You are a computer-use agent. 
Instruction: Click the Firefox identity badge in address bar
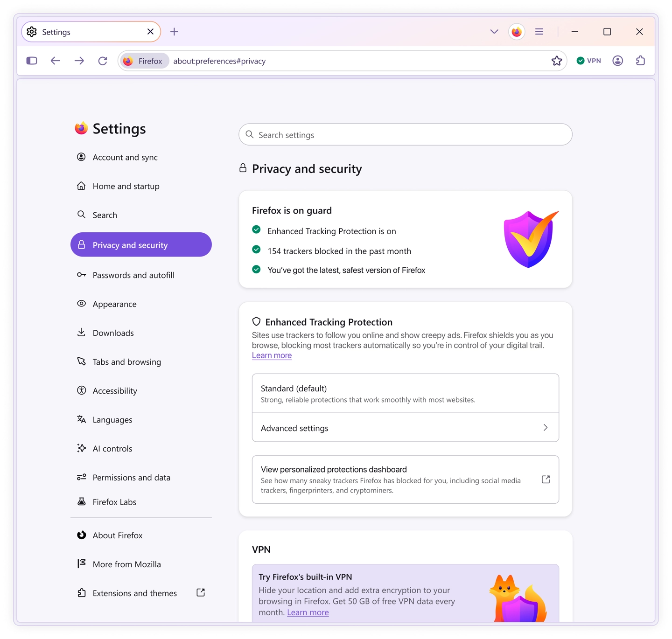pyautogui.click(x=144, y=61)
